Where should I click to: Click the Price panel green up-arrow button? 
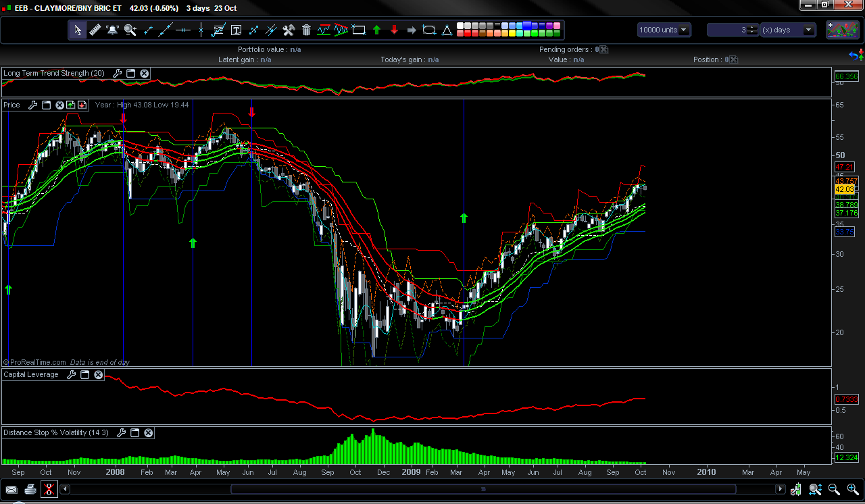tap(71, 105)
